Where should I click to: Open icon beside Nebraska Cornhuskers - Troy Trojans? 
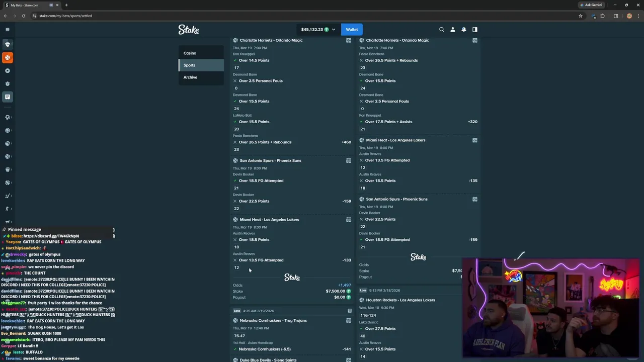pyautogui.click(x=348, y=320)
